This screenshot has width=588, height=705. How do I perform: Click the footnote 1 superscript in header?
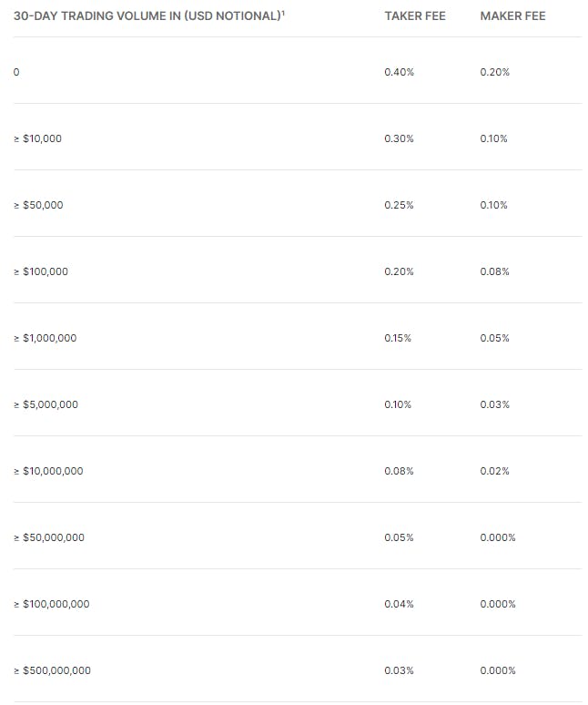coord(283,13)
